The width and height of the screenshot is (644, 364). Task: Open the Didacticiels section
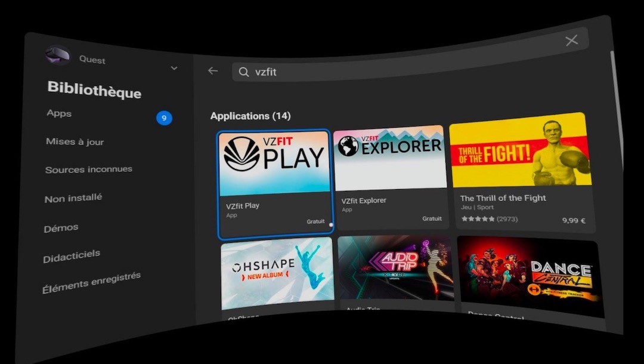point(72,256)
